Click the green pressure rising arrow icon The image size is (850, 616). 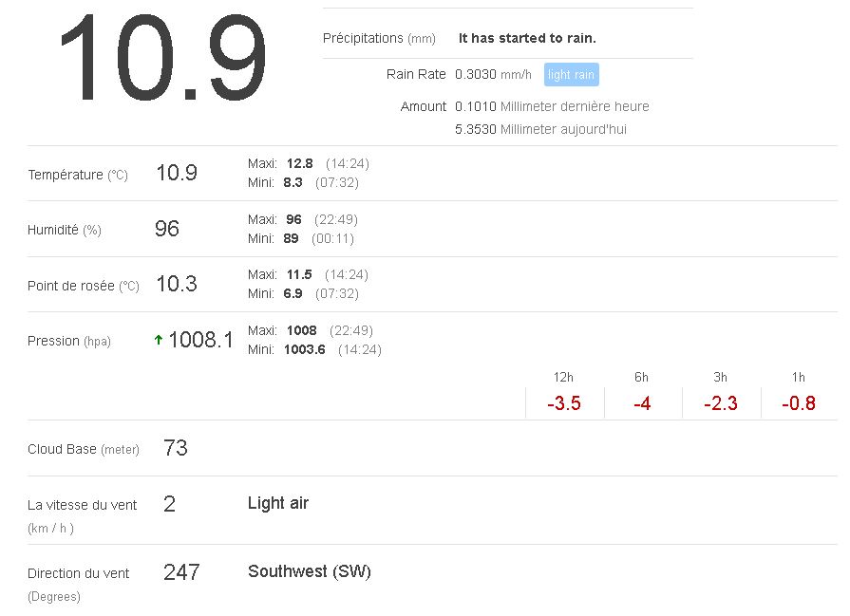point(159,340)
